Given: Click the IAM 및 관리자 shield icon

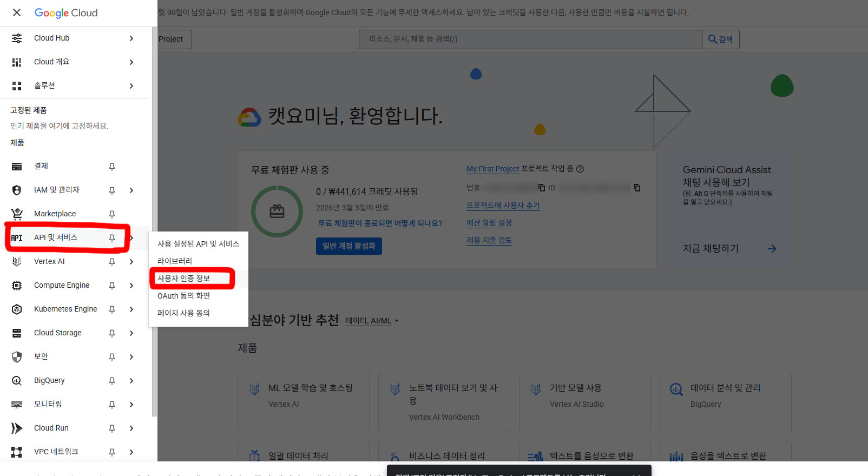Looking at the screenshot, I should [17, 190].
